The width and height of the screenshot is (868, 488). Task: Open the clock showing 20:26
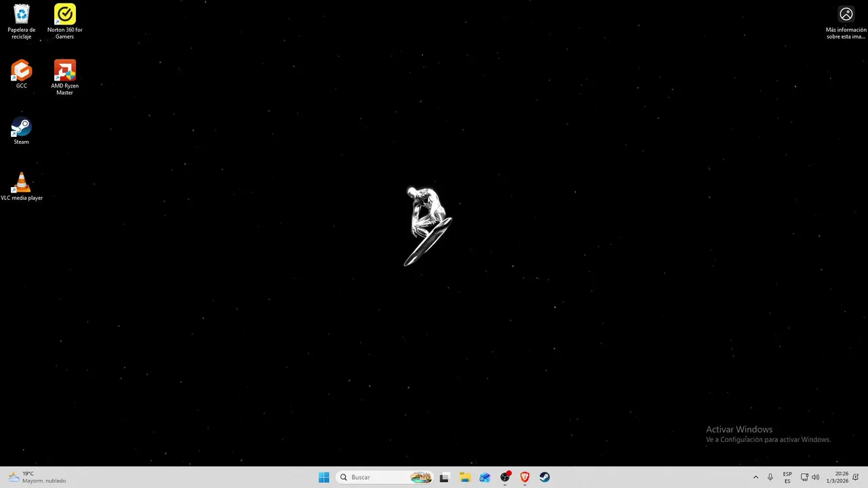[x=837, y=477]
